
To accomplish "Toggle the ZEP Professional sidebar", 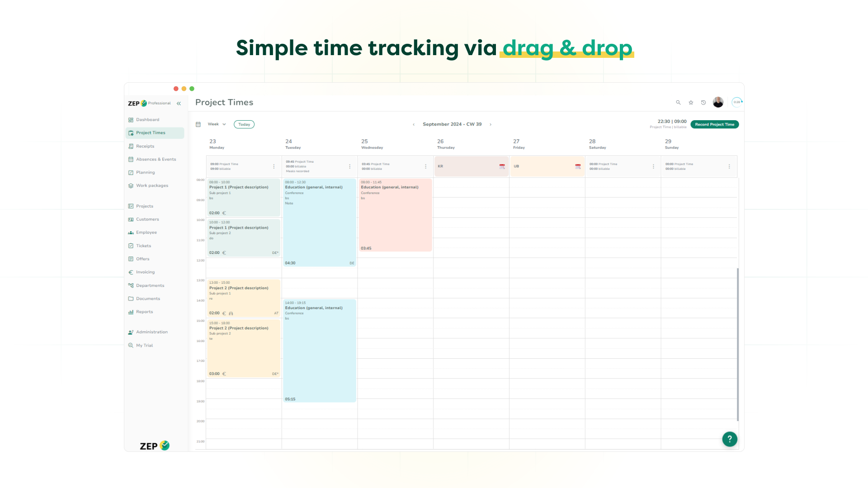I will coord(179,103).
